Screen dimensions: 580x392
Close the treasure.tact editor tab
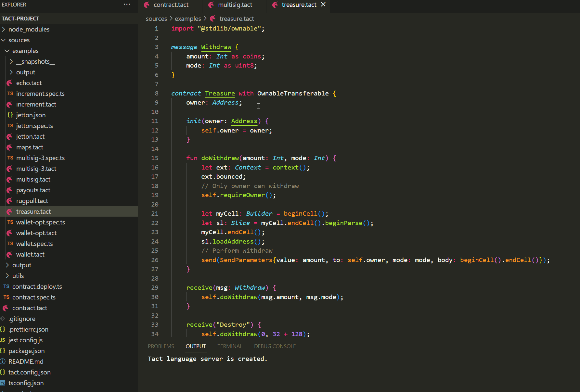(323, 5)
